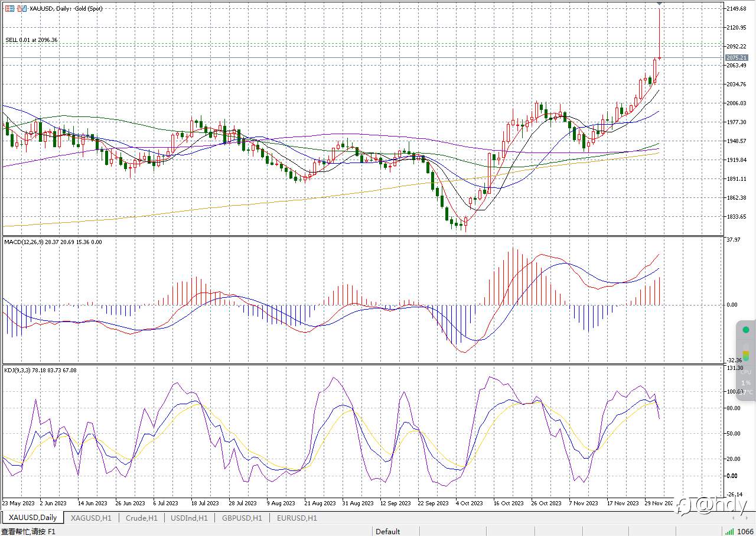Click the 18 Jul 2023 date label
This screenshot has width=756, height=536.
point(204,503)
